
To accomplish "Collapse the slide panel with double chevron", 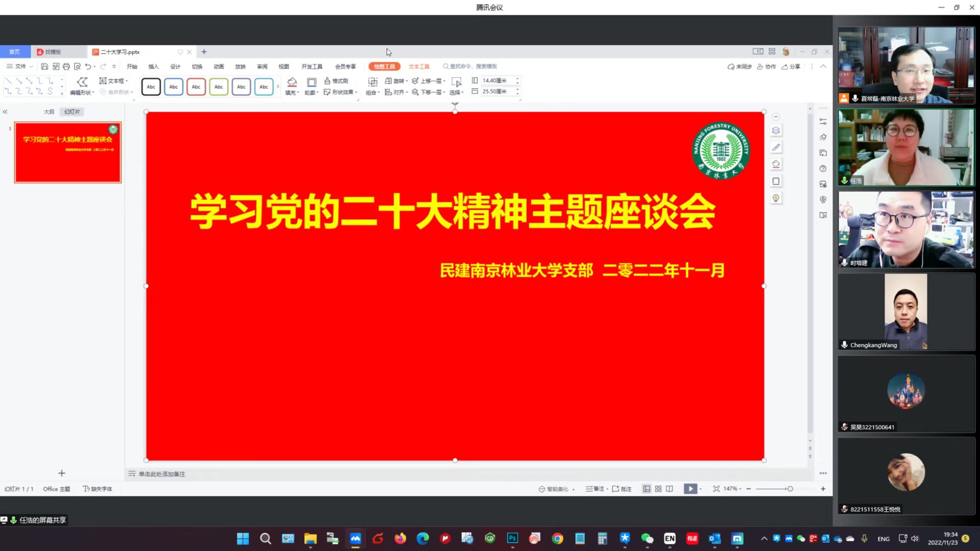I will 5,112.
